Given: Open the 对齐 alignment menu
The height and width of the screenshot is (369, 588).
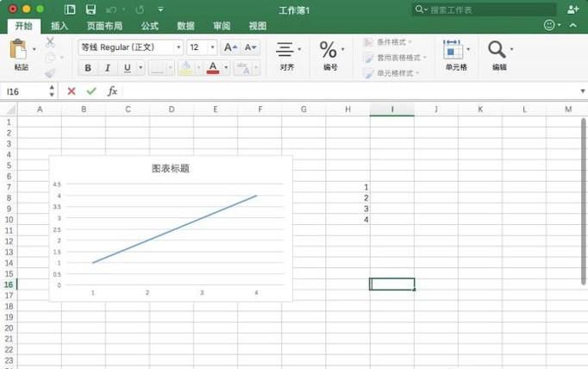Looking at the screenshot, I should click(288, 56).
